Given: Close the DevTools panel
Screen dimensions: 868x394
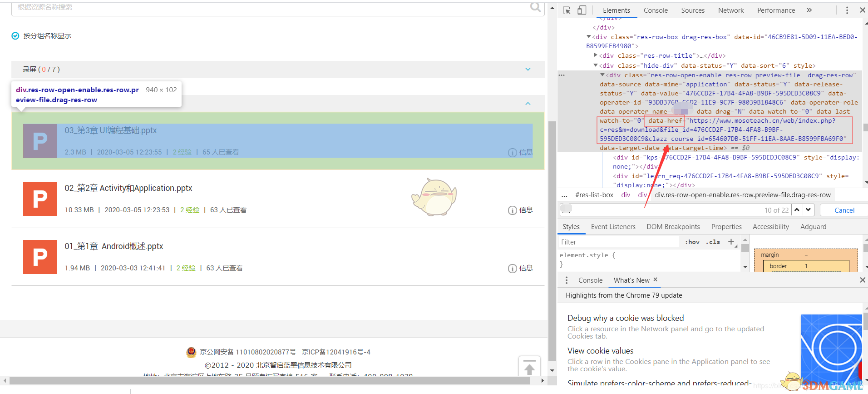Looking at the screenshot, I should (862, 10).
